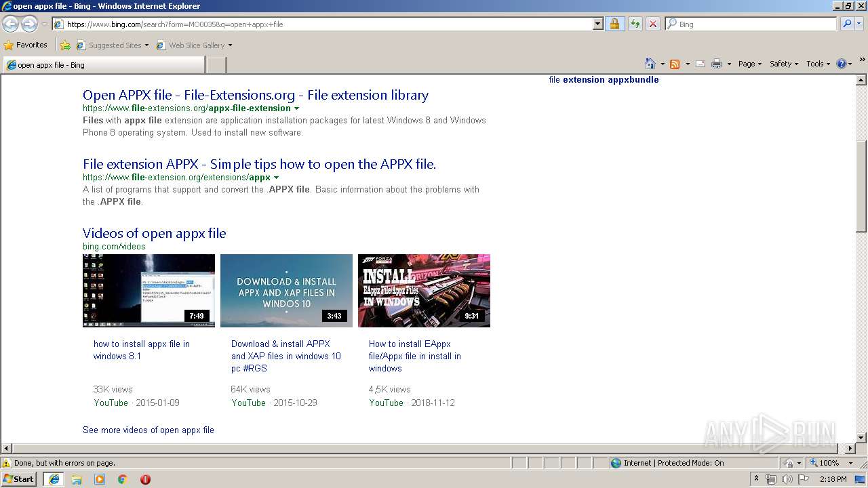Click the Action Center flag tray icon

click(804, 479)
